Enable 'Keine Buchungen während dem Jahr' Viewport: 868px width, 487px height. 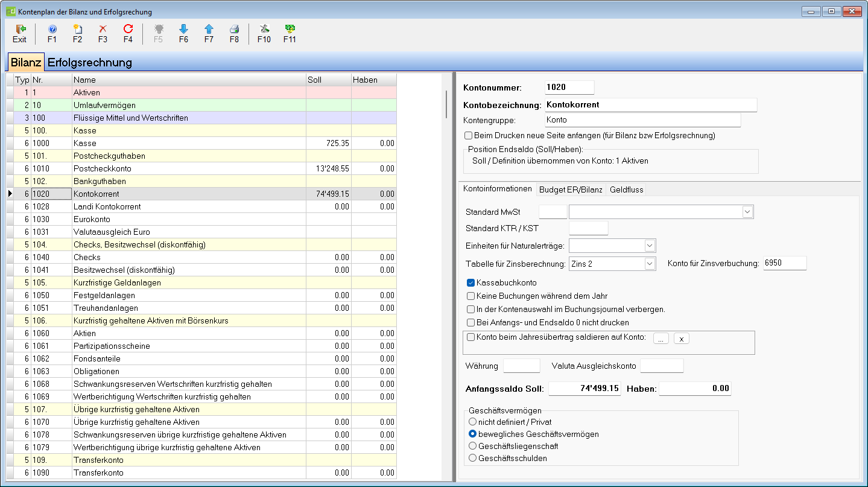pos(471,296)
